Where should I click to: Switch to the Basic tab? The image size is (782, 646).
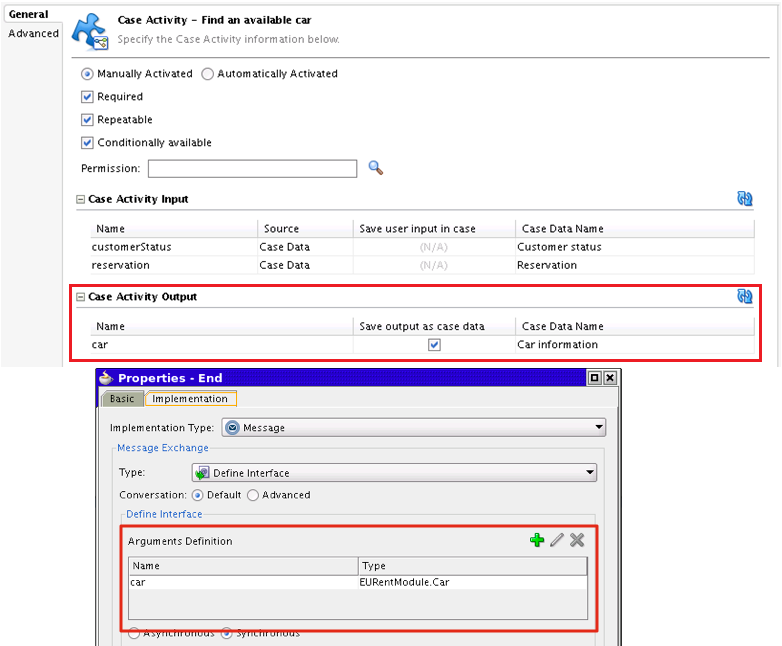point(122,399)
